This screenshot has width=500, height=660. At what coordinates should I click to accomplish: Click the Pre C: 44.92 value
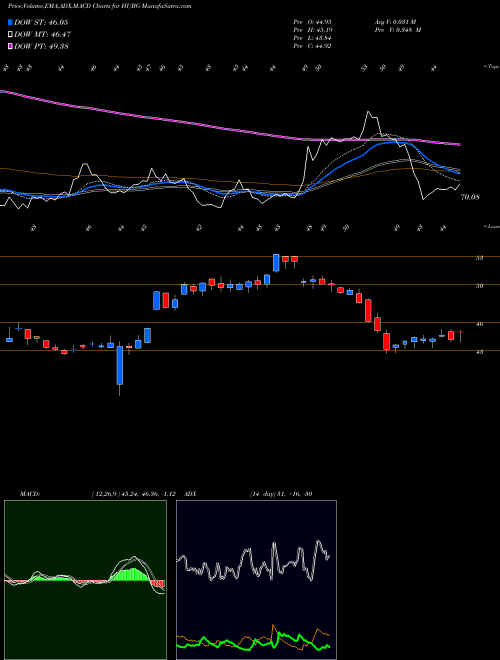tap(312, 46)
